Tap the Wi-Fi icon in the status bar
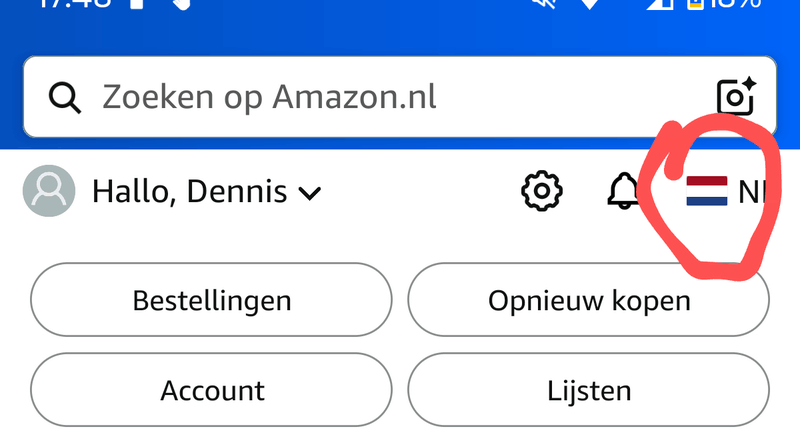Image resolution: width=800 pixels, height=443 pixels. point(592,4)
